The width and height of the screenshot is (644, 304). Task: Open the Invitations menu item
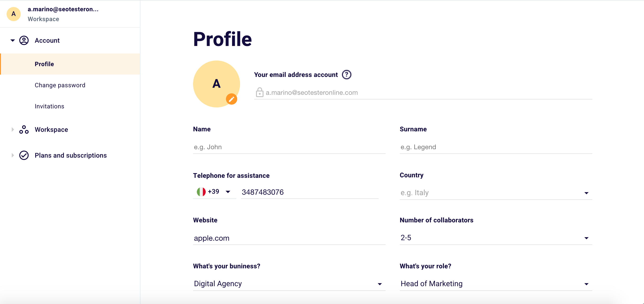pos(50,106)
